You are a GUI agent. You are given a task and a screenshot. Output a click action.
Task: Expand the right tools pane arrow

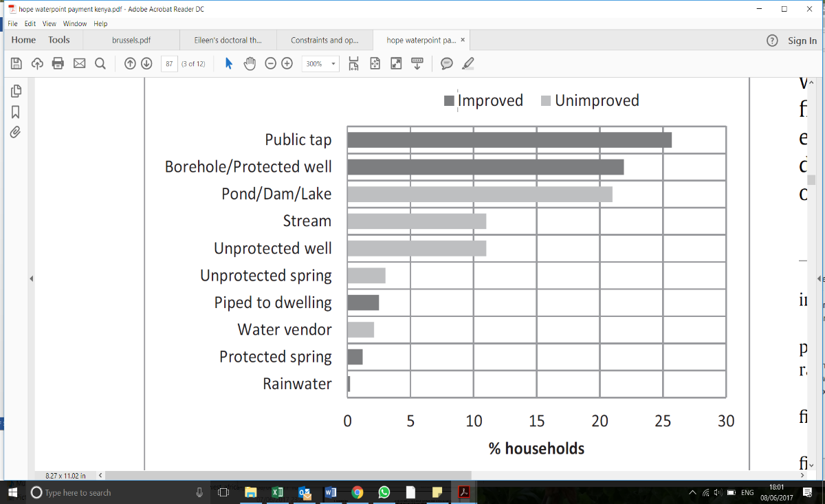tap(819, 278)
